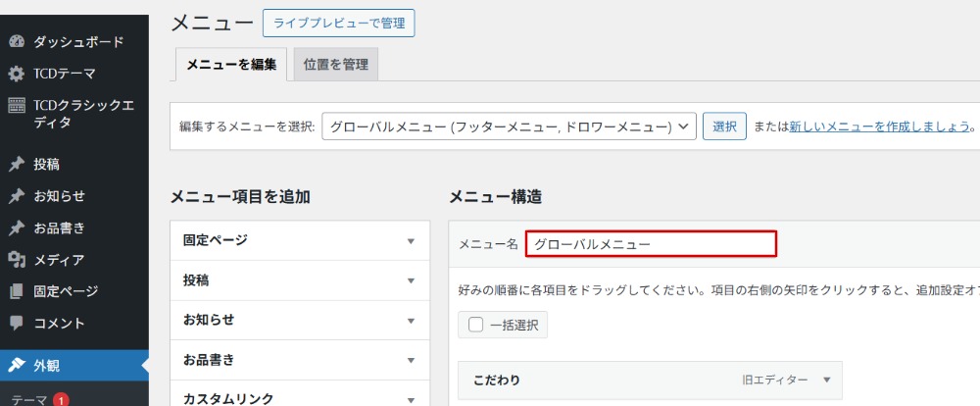Click the ライブプレビューで管理 button
The height and width of the screenshot is (406, 980).
(x=339, y=23)
